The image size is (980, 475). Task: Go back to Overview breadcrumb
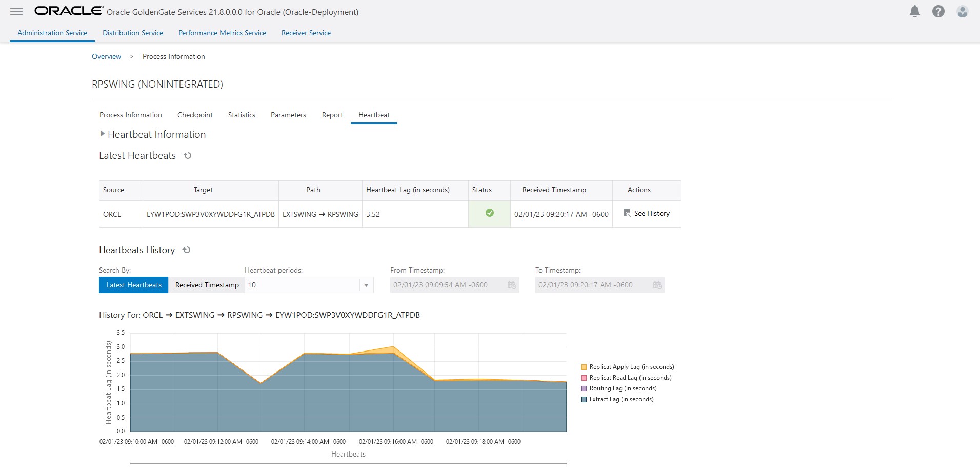(106, 56)
